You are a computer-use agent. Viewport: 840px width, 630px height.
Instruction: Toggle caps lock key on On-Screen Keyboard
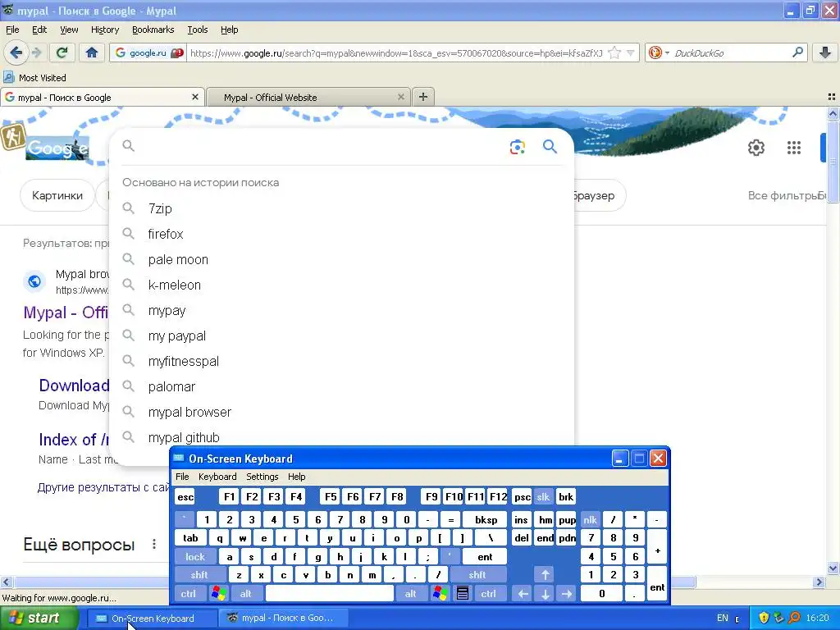pyautogui.click(x=195, y=557)
